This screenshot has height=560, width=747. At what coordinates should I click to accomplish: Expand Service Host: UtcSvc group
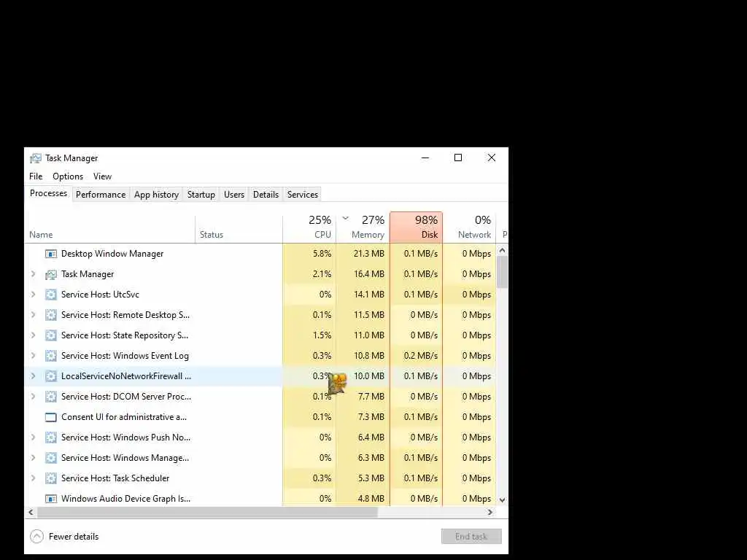[x=33, y=295]
